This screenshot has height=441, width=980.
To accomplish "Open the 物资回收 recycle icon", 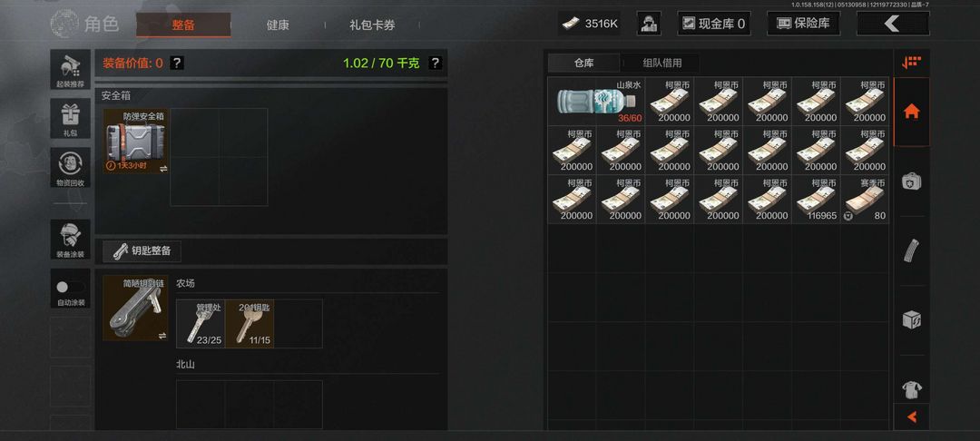I will pos(71,167).
